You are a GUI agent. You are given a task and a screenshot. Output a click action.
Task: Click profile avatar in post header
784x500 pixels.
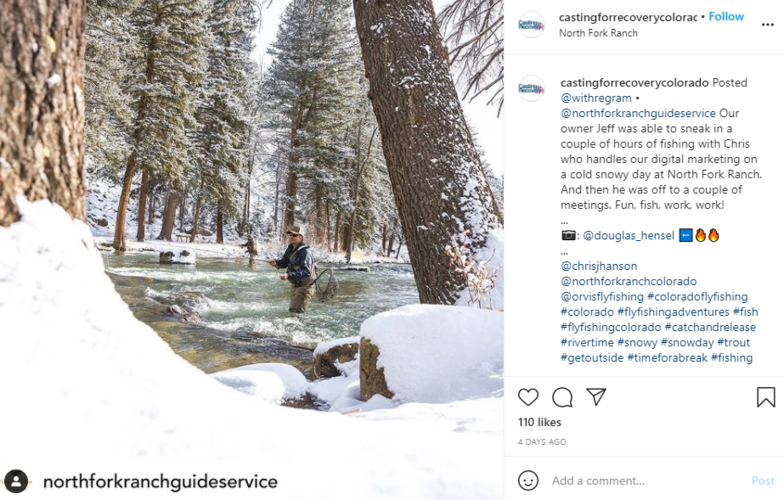[531, 24]
